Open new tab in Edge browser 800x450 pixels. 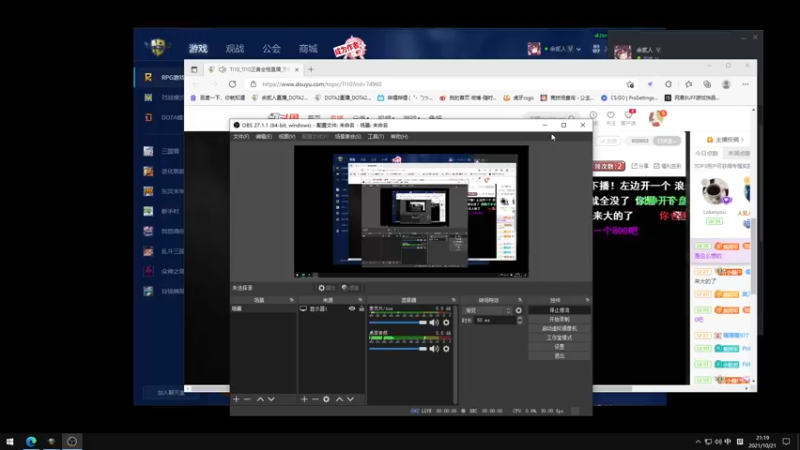coord(311,69)
